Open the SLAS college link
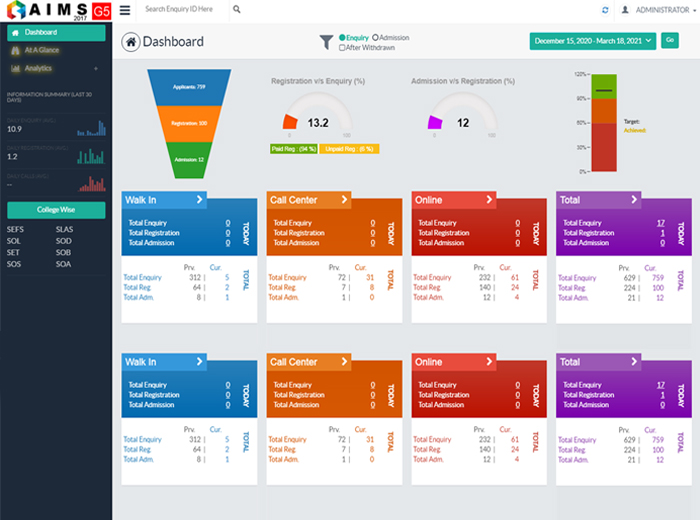This screenshot has height=520, width=700. (x=64, y=229)
